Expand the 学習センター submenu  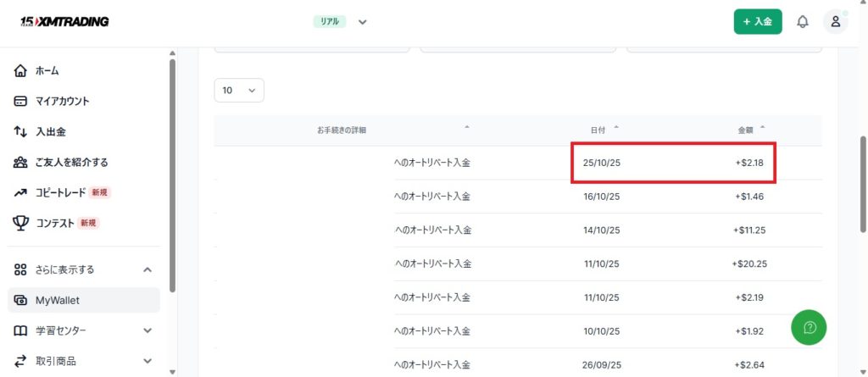click(x=147, y=330)
